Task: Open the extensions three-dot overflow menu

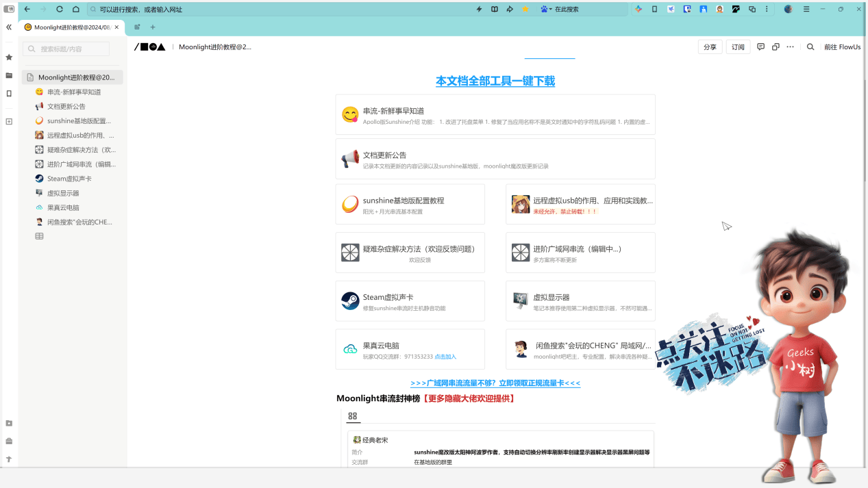Action: point(767,10)
